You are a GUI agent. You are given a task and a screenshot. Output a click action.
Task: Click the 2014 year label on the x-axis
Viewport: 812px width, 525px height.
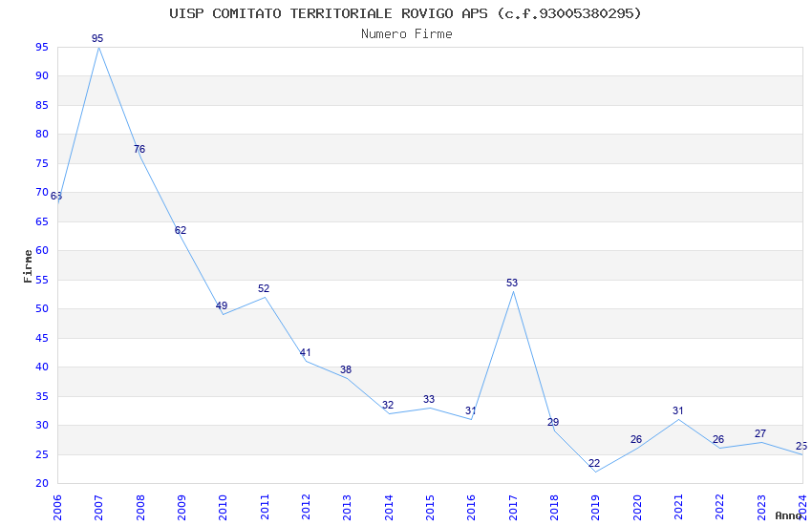click(389, 508)
